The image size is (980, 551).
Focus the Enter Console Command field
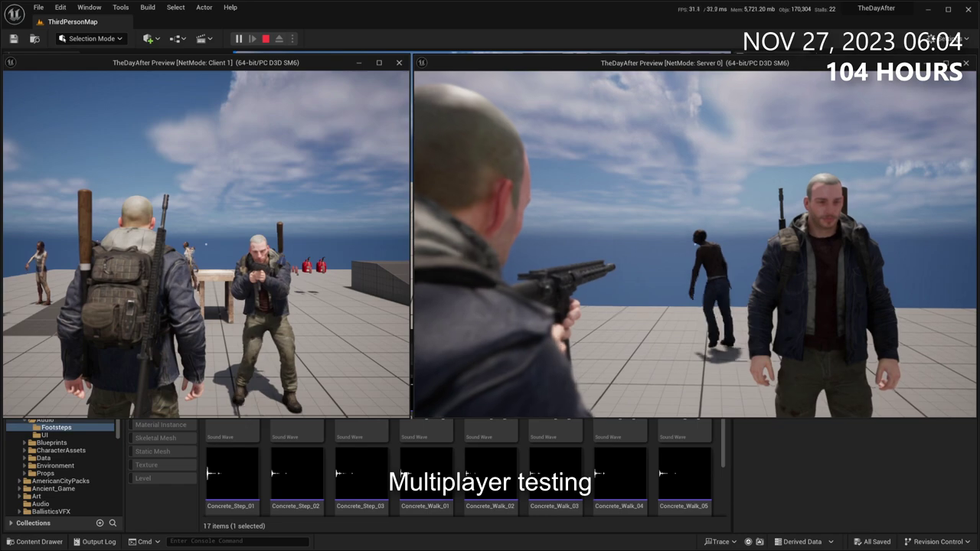[x=237, y=542]
